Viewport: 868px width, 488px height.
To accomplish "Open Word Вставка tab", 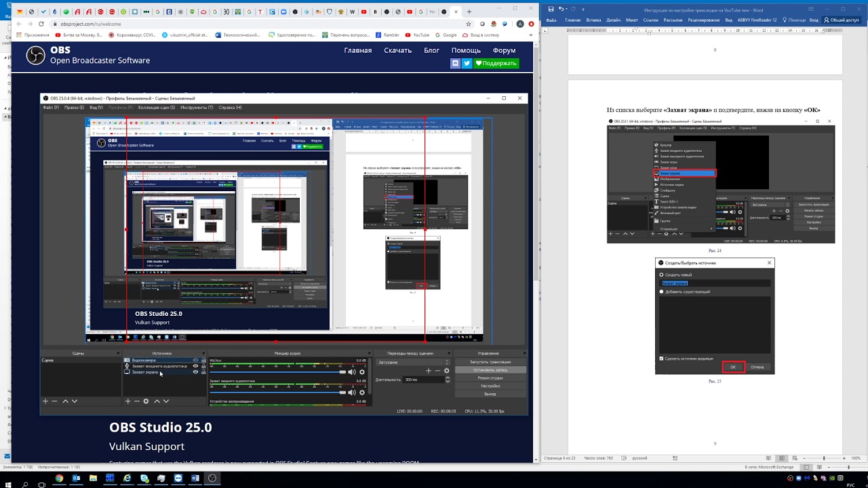I will [x=593, y=20].
